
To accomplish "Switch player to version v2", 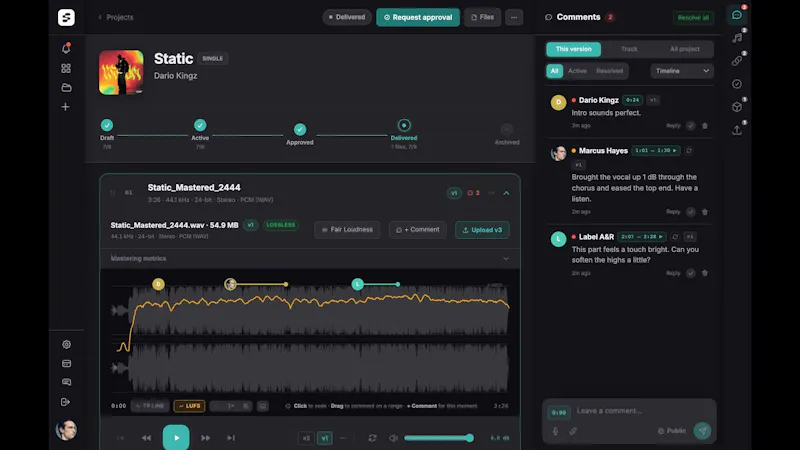I will (306, 438).
